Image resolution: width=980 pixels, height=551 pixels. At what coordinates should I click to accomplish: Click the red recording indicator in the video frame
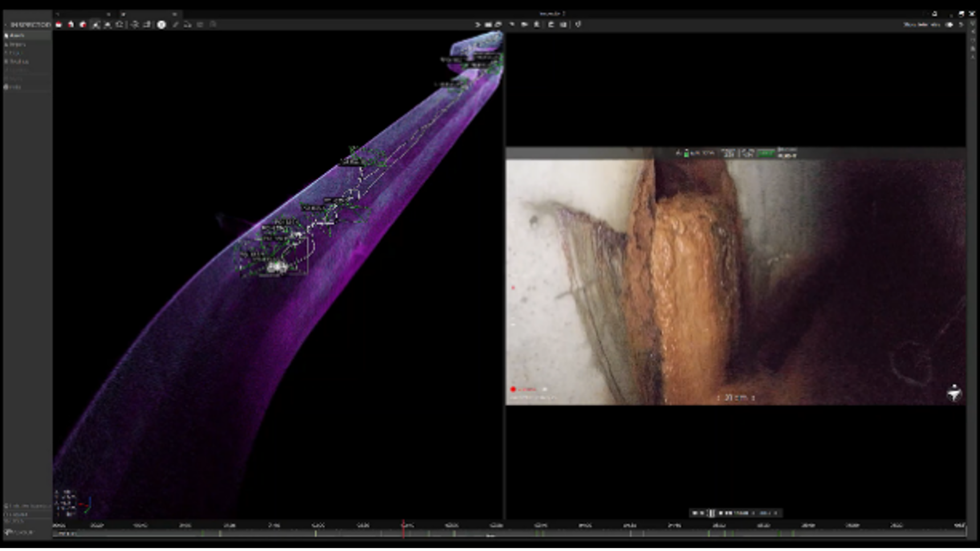click(x=513, y=389)
